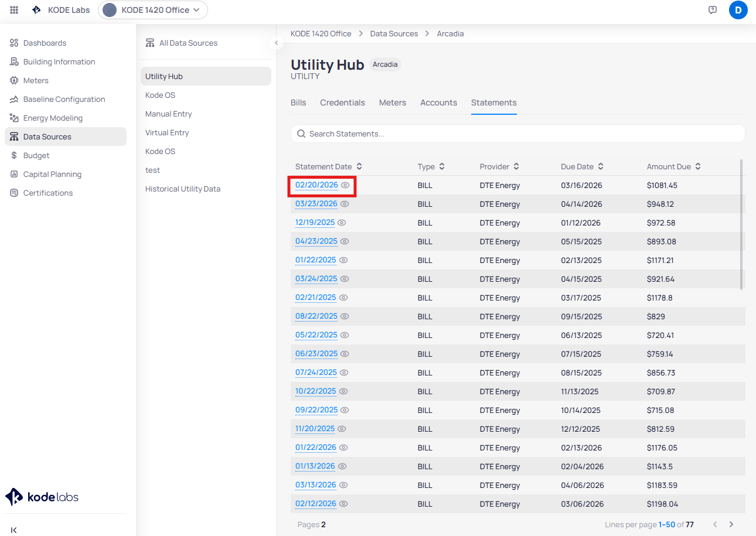This screenshot has height=536, width=756.
Task: Switch to the Bills tab
Action: pos(298,103)
